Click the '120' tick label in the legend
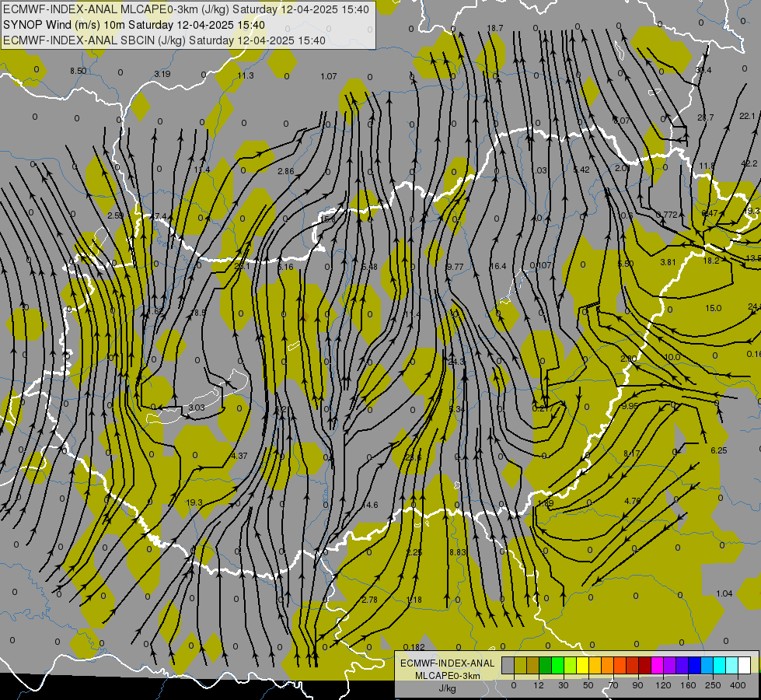 click(664, 686)
